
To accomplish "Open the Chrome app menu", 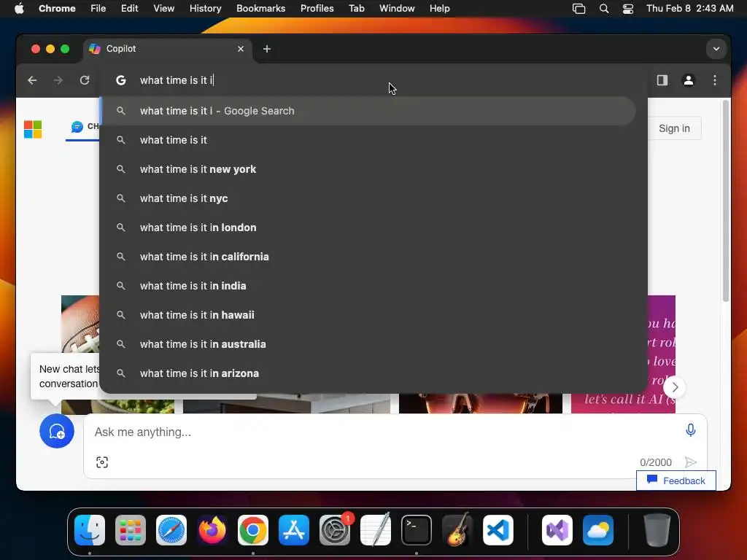I will 57,9.
